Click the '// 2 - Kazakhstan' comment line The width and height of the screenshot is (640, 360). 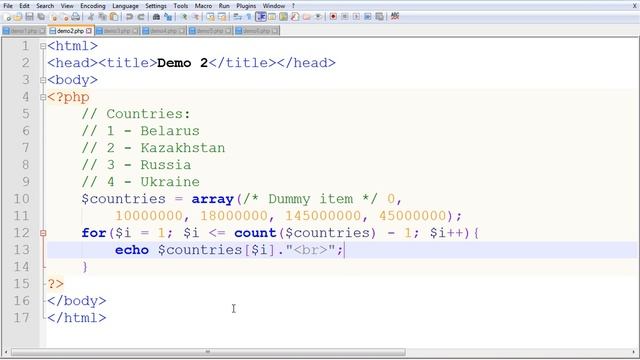pos(153,148)
